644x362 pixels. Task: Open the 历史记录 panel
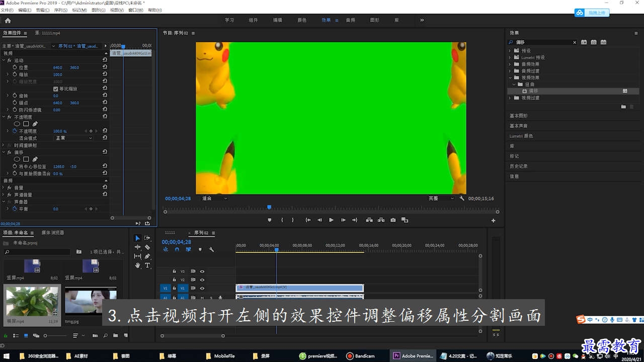519,166
